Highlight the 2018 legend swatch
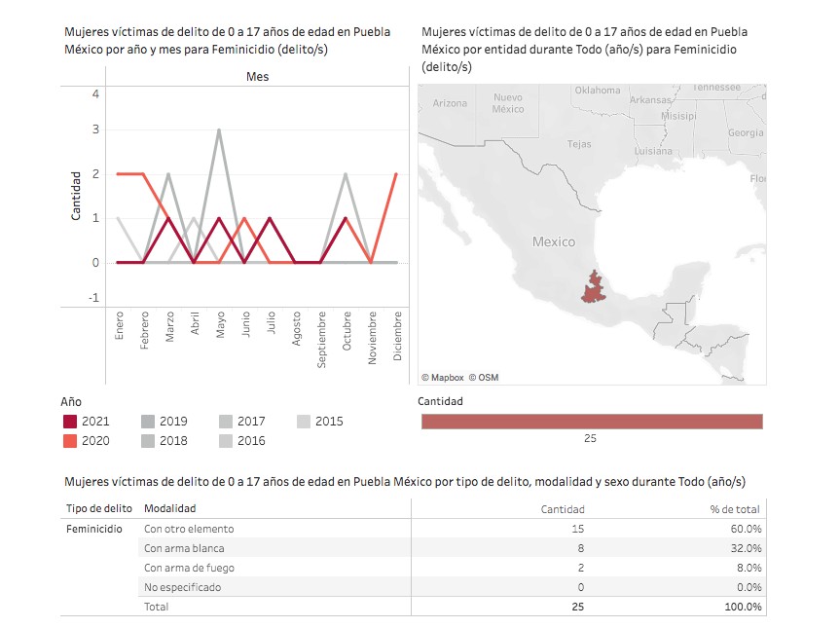 pos(149,440)
